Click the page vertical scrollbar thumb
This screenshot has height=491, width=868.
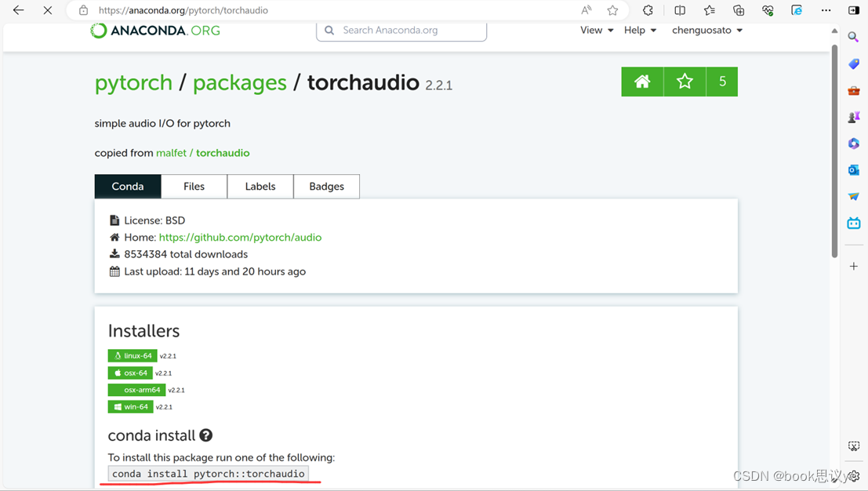tap(834, 151)
